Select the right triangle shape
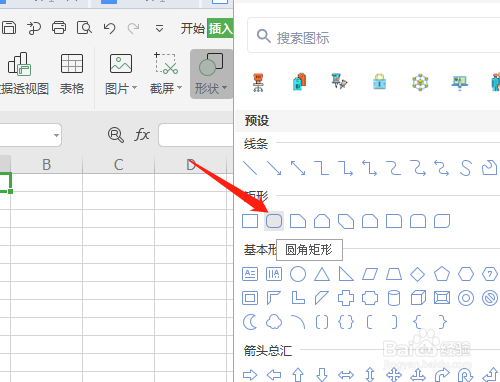This screenshot has width=500, height=382. pyautogui.click(x=346, y=274)
